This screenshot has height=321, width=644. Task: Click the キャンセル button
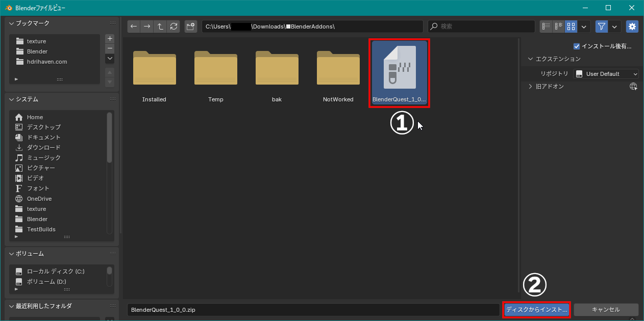click(x=606, y=309)
